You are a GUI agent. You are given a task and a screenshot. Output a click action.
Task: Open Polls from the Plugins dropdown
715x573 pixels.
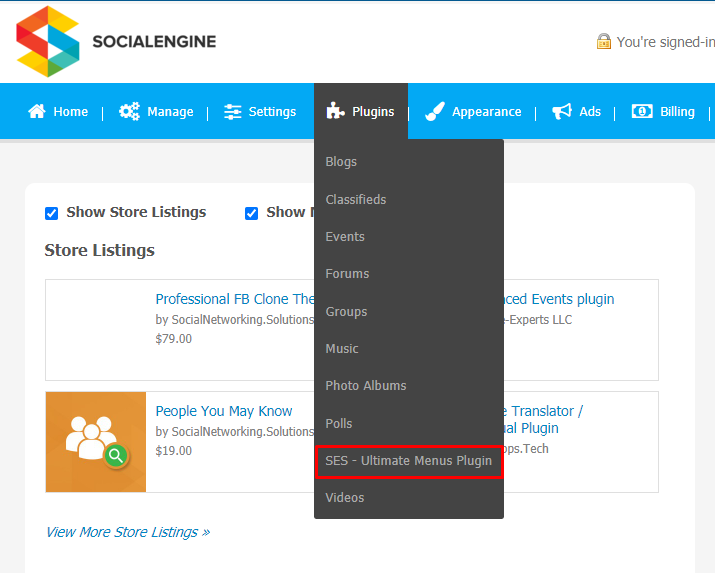[x=338, y=423]
